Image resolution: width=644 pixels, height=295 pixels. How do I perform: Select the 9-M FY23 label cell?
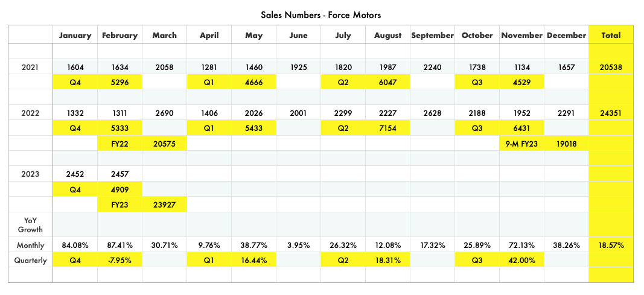click(522, 144)
